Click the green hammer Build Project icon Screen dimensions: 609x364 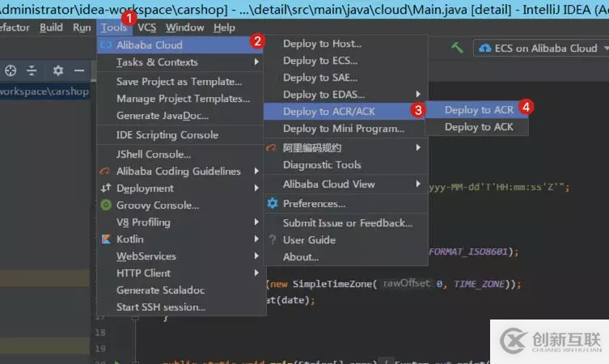(458, 48)
